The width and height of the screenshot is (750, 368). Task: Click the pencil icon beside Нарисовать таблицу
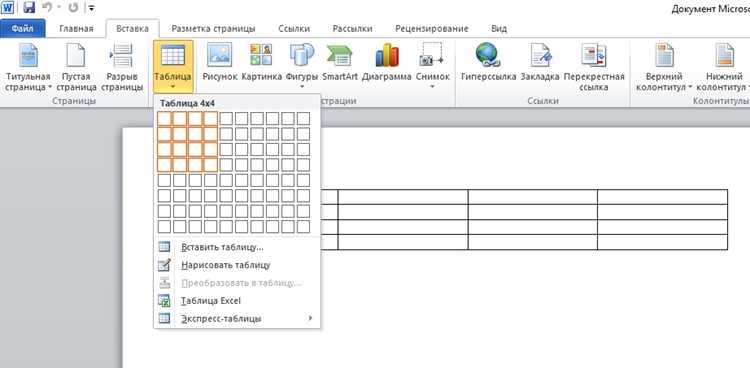tap(164, 265)
